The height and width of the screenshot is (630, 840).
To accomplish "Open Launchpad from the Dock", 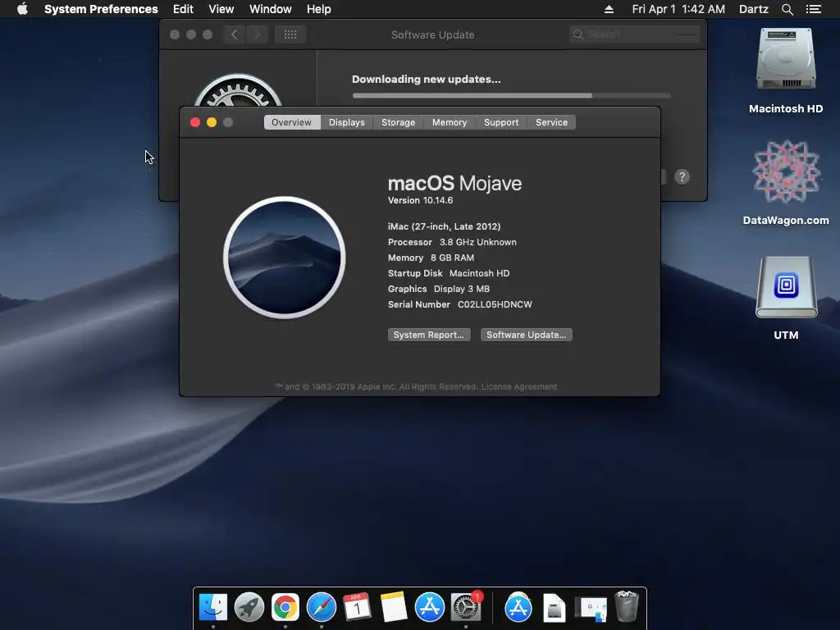I will 249,607.
